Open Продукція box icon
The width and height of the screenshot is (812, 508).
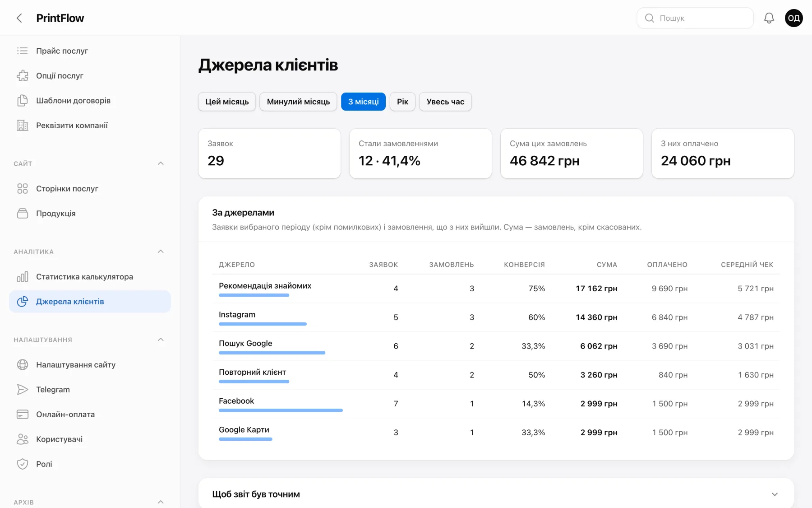(23, 214)
